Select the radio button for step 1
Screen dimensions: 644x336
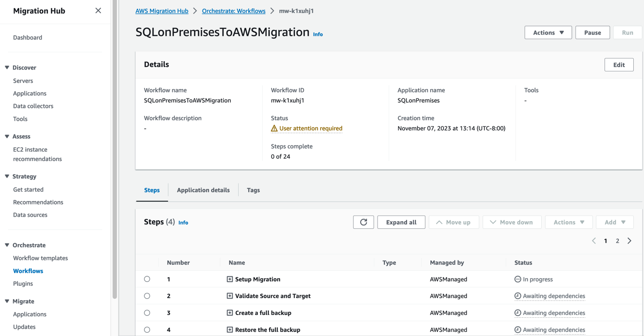click(147, 279)
